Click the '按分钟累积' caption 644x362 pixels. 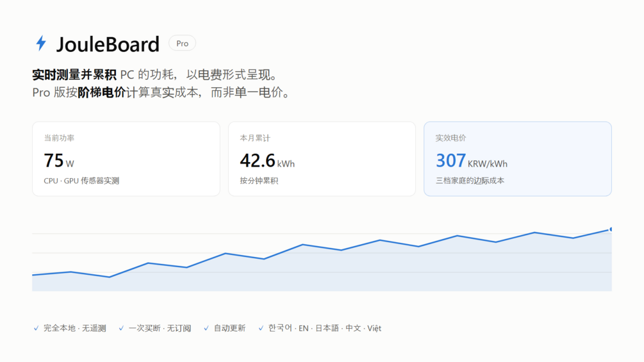(259, 181)
